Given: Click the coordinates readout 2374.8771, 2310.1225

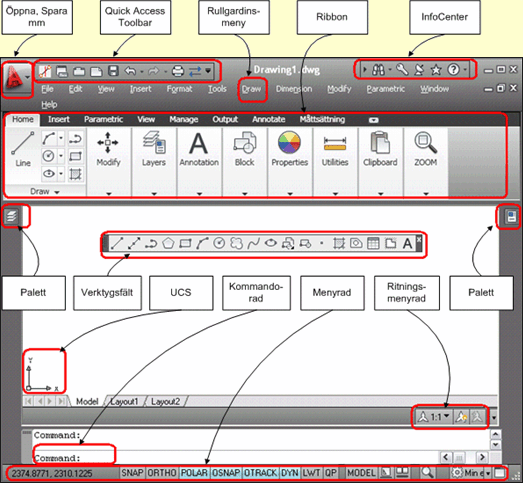Looking at the screenshot, I should tap(52, 473).
